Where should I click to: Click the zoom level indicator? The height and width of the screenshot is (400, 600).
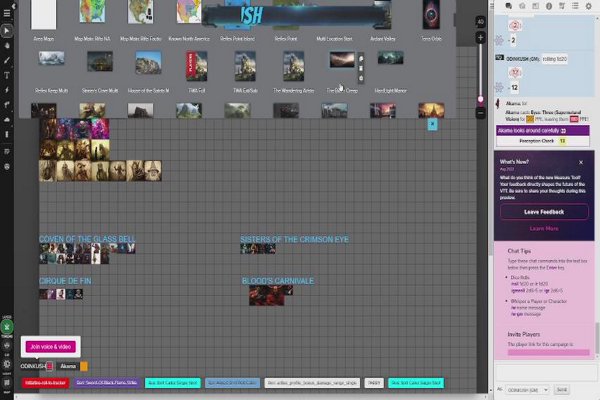[x=481, y=22]
